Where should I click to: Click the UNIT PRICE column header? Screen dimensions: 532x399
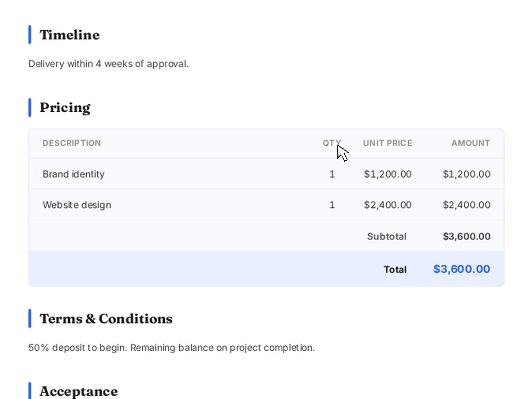click(x=387, y=143)
